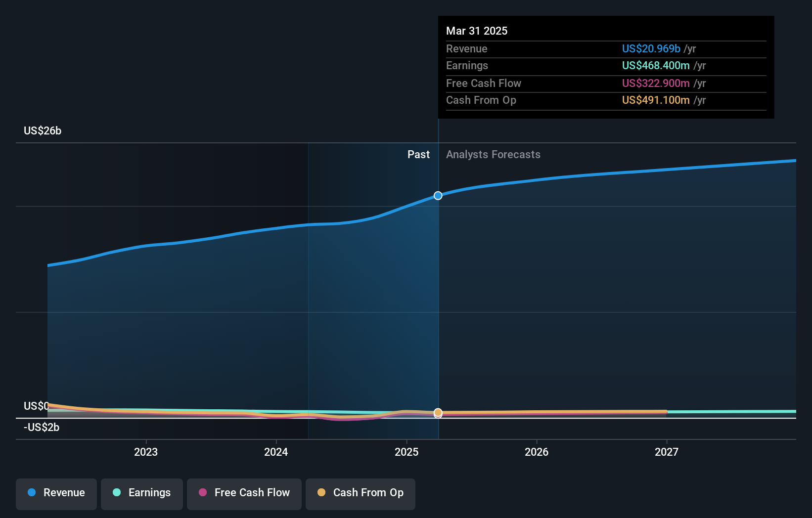Click the Revenue data point marker on blue line
This screenshot has height=518, width=812.
tap(438, 196)
